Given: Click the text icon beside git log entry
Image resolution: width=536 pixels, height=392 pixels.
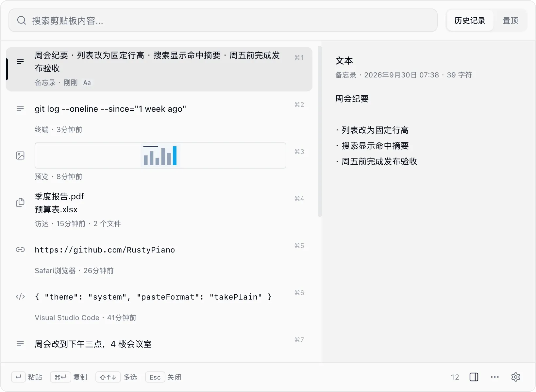Looking at the screenshot, I should point(20,108).
